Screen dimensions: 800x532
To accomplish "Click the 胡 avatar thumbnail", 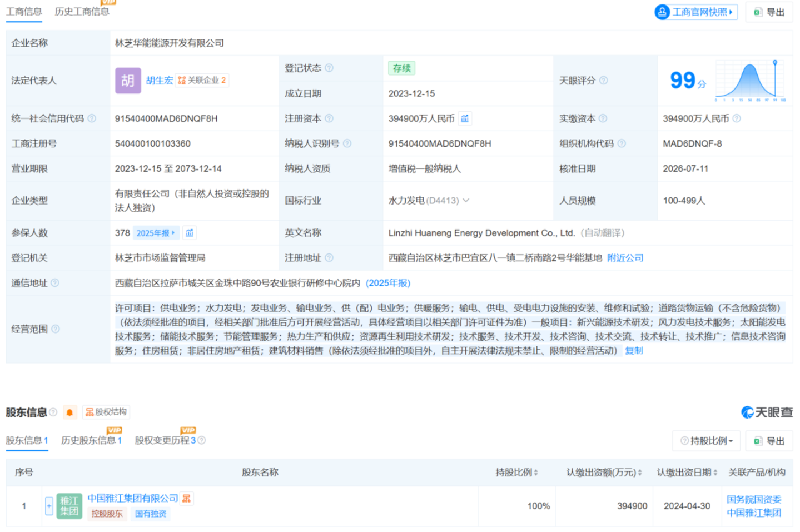I will [x=128, y=81].
